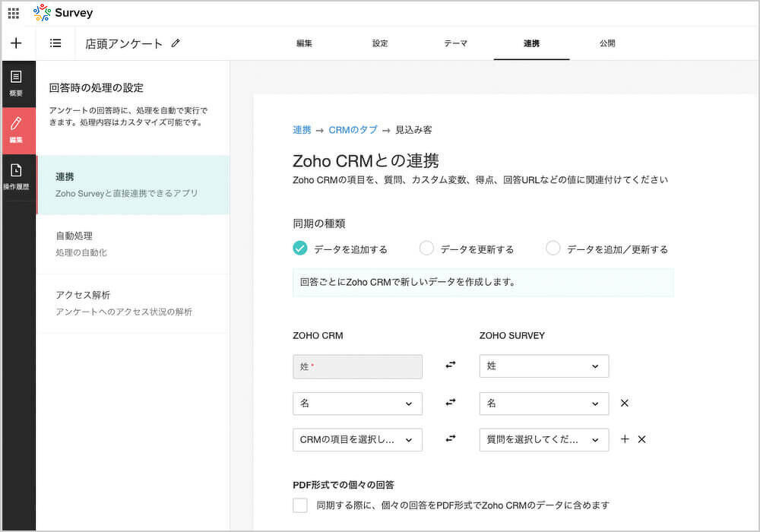Open the ZOHO SURVEY 姓 dropdown
The height and width of the screenshot is (532, 760).
[x=543, y=366]
